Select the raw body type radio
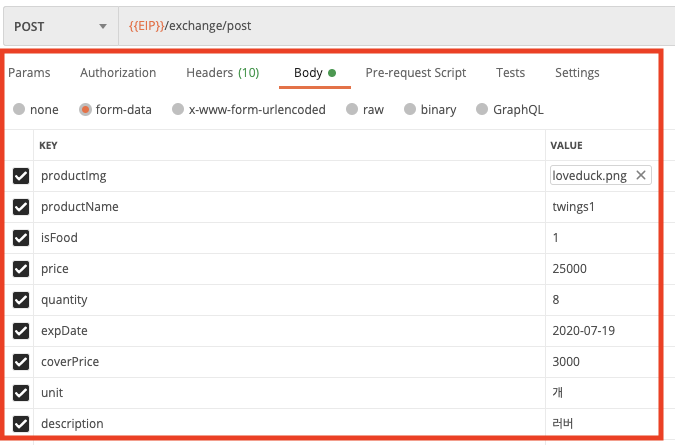The image size is (675, 445). pos(352,109)
